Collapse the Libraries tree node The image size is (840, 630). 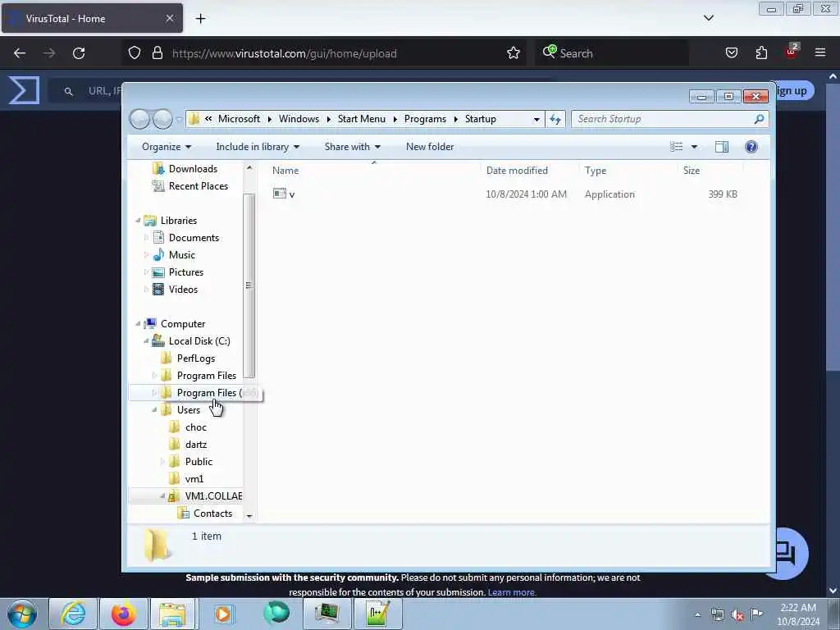[x=138, y=220]
